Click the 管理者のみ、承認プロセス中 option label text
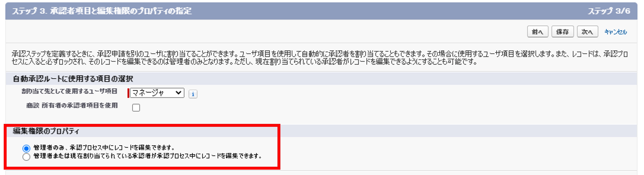This screenshot has width=644, height=175. [104, 147]
